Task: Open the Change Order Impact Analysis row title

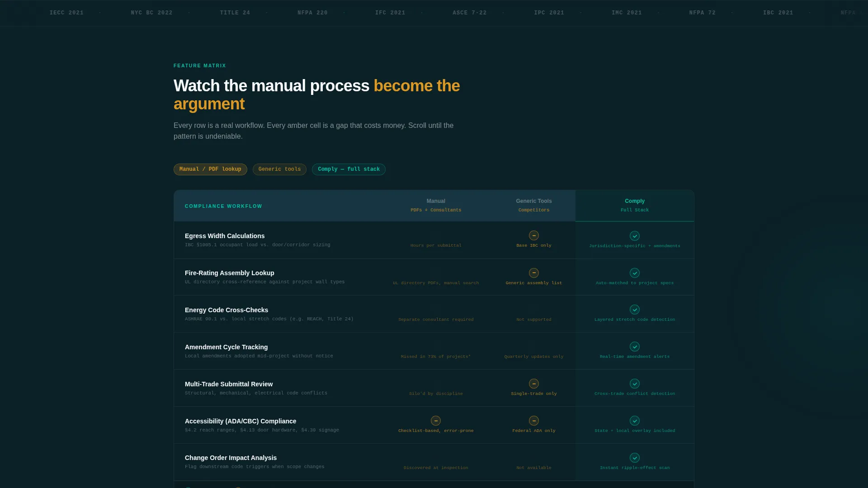Action: (231, 458)
